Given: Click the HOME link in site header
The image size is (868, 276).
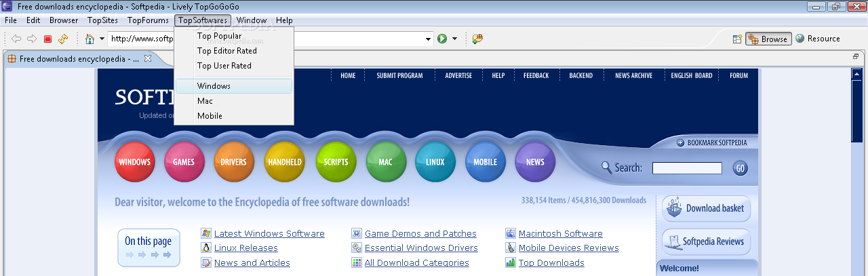Looking at the screenshot, I should click(x=348, y=76).
